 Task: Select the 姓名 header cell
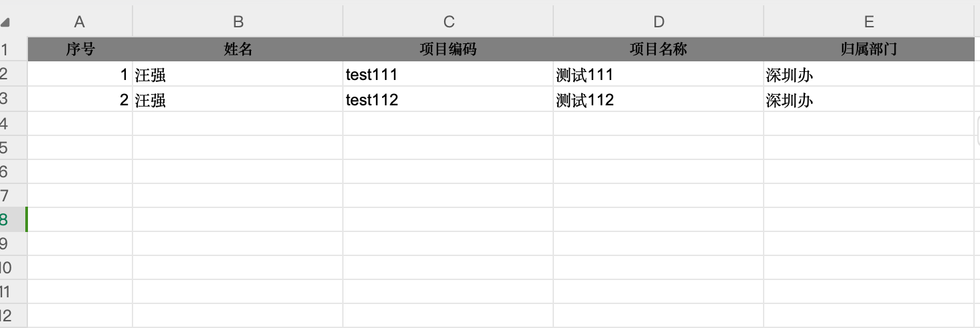[238, 49]
